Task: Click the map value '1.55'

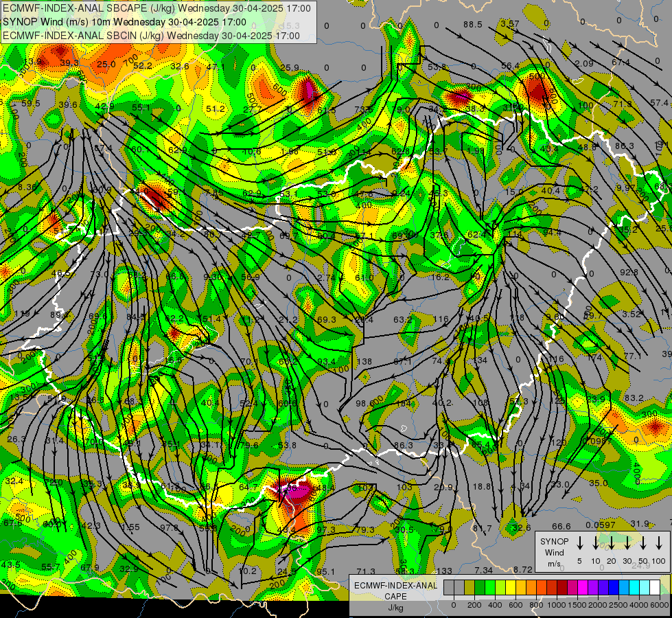Action: tap(130, 527)
